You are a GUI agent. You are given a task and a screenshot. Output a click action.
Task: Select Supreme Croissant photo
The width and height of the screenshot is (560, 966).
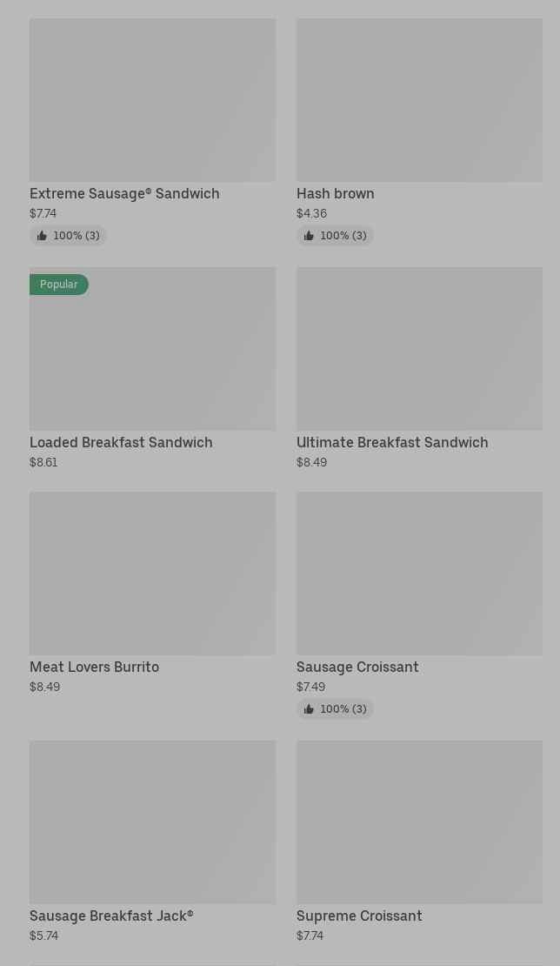coord(419,822)
